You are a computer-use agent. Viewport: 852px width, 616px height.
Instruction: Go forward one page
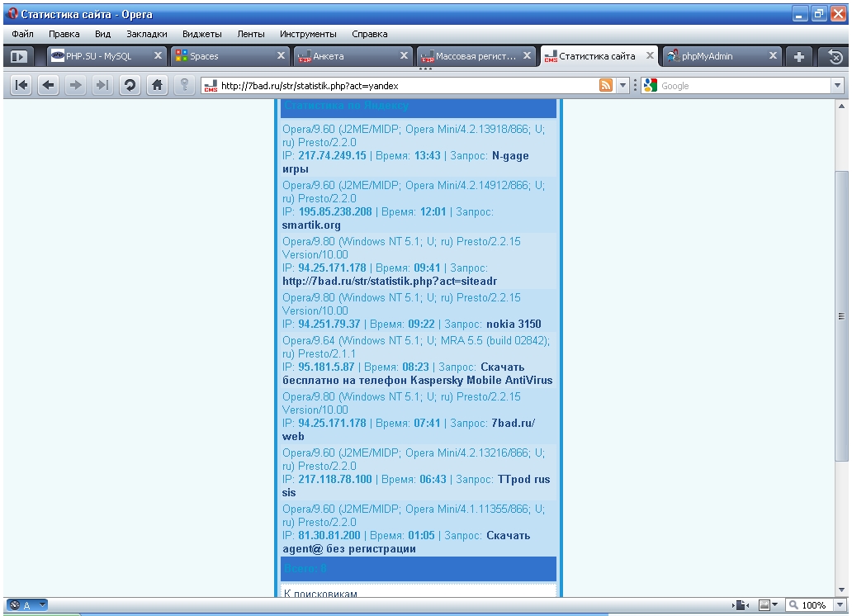75,85
